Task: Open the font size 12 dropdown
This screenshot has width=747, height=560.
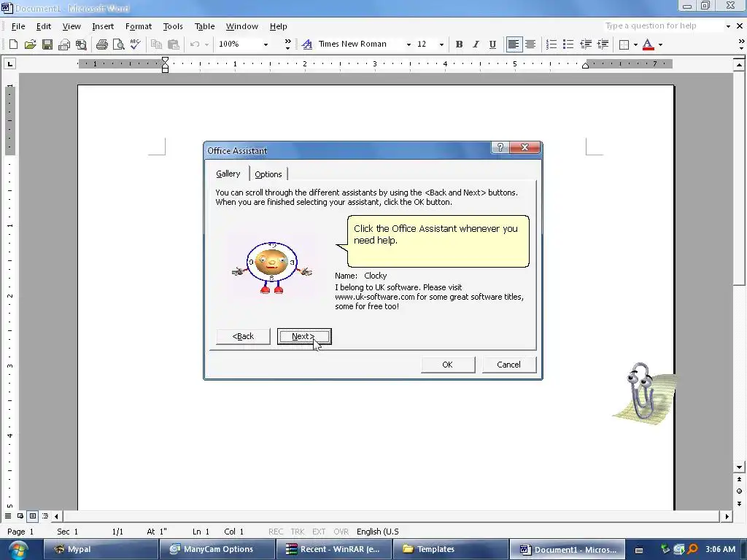Action: click(x=441, y=44)
